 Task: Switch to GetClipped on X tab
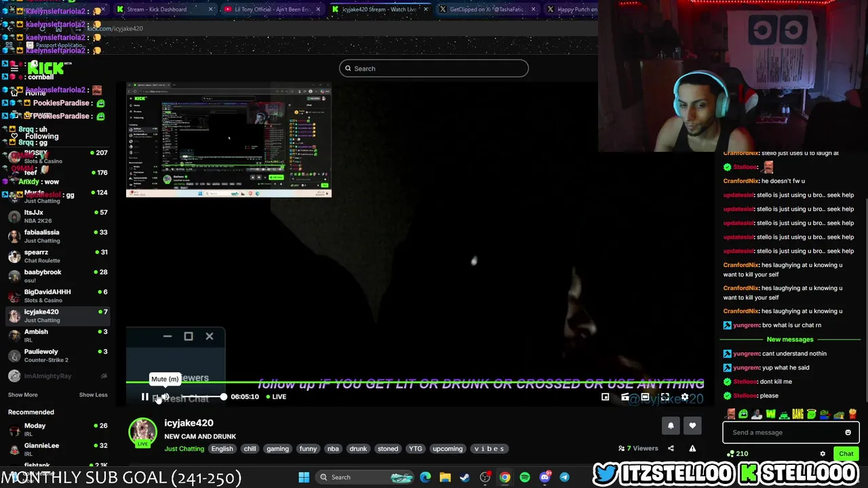(x=488, y=9)
